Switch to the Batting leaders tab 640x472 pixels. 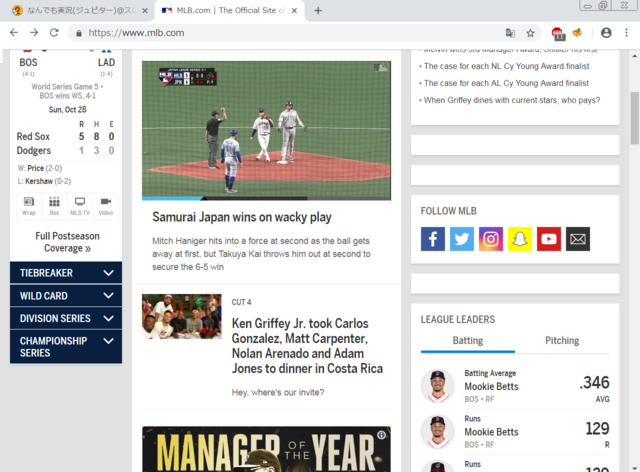pyautogui.click(x=468, y=341)
